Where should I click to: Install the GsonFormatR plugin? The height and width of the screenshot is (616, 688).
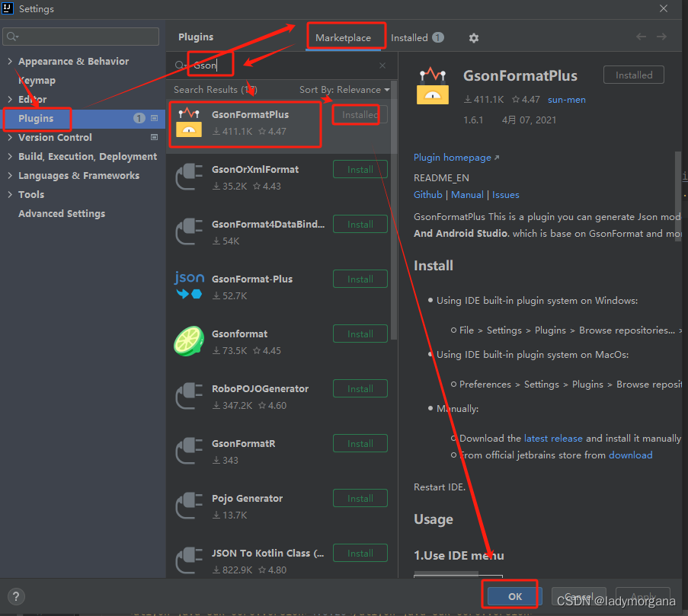360,443
